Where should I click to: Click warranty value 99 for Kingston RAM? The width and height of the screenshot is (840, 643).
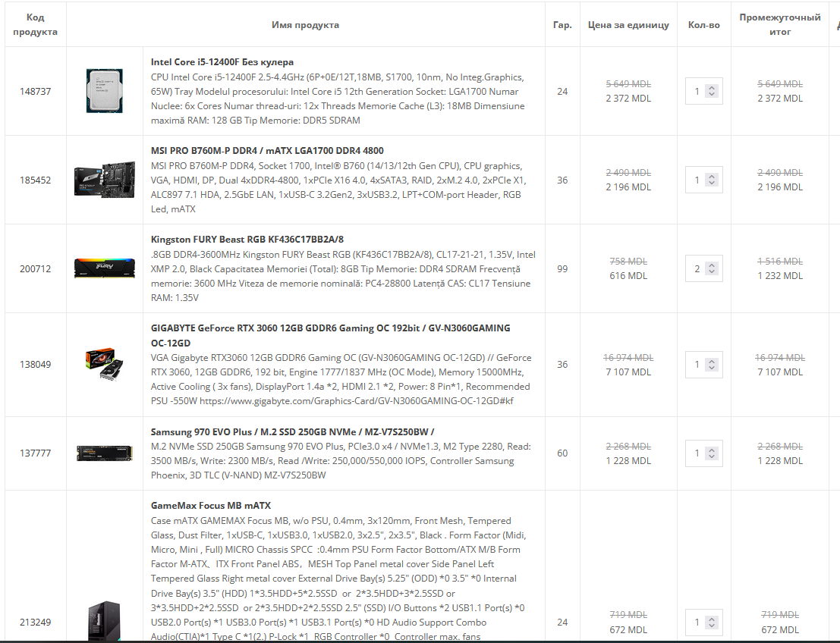[x=562, y=268]
